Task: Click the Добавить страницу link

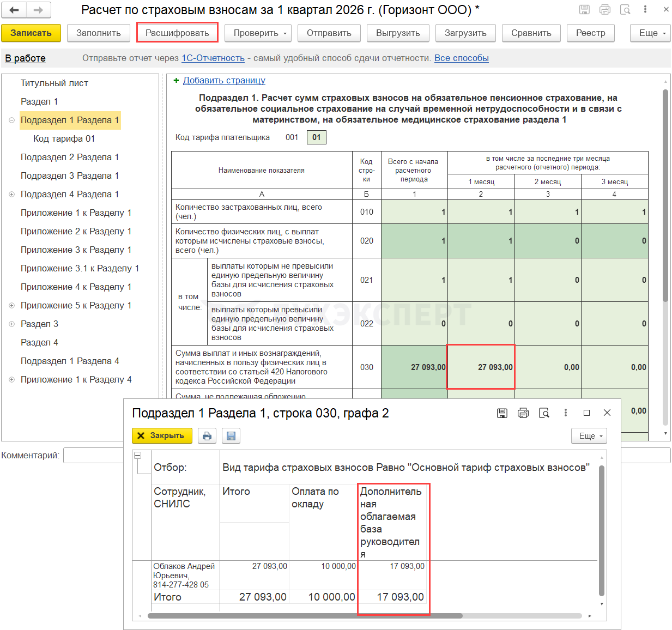Action: tap(224, 81)
